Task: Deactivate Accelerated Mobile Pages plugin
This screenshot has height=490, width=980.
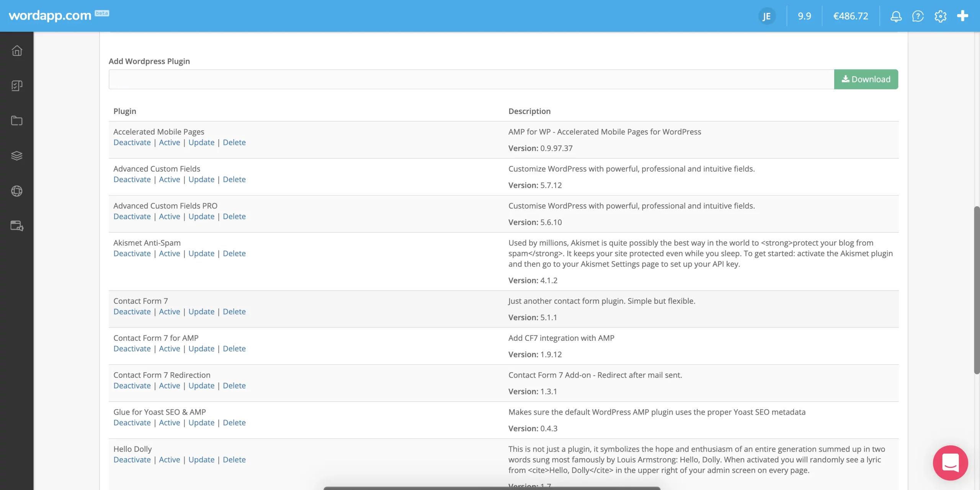Action: click(132, 142)
